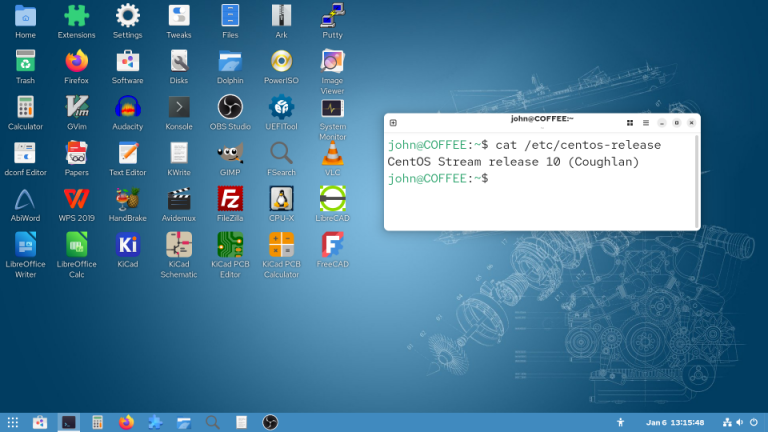Open the OBS Studio desktop icon
768x432 pixels.
[230, 107]
